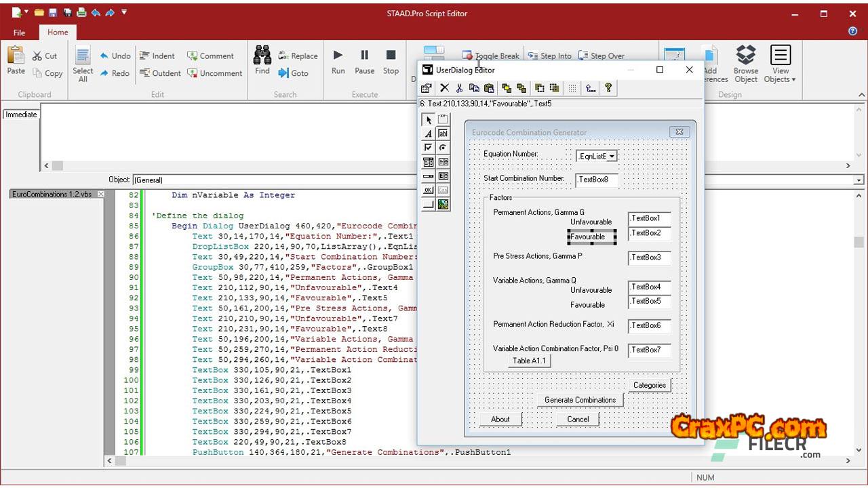
Task: Select the CheckBox tool in the dialog palette
Action: tap(428, 148)
